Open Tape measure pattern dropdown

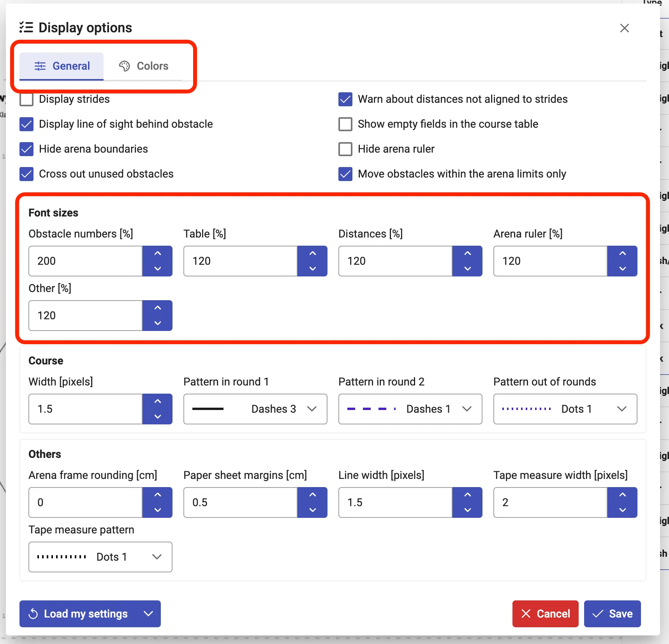(x=100, y=557)
